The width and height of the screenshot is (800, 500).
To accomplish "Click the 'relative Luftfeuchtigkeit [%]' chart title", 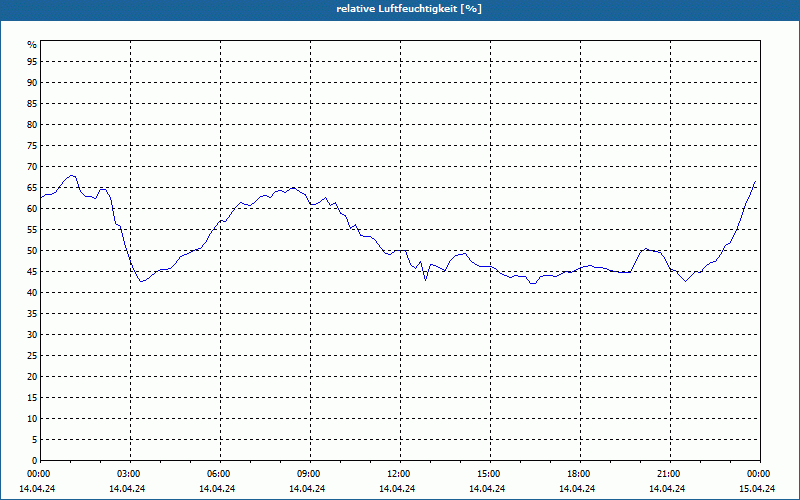I will click(x=409, y=9).
